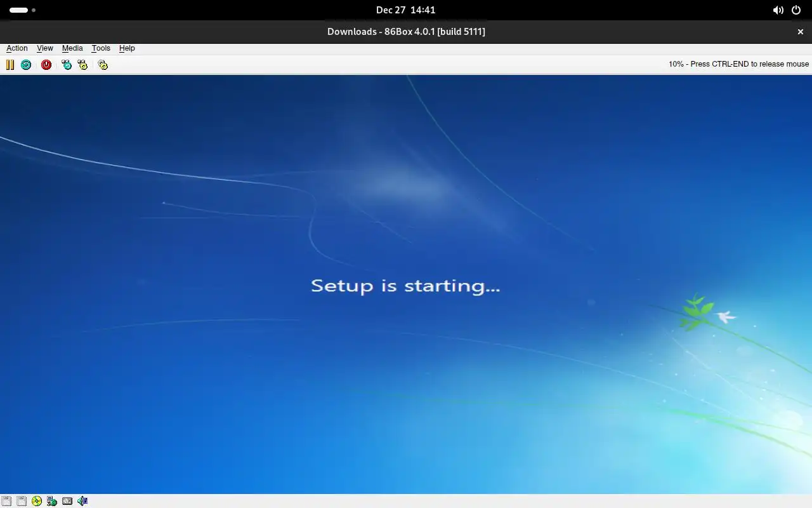Click the sound speaker icon in status bar

(82, 501)
